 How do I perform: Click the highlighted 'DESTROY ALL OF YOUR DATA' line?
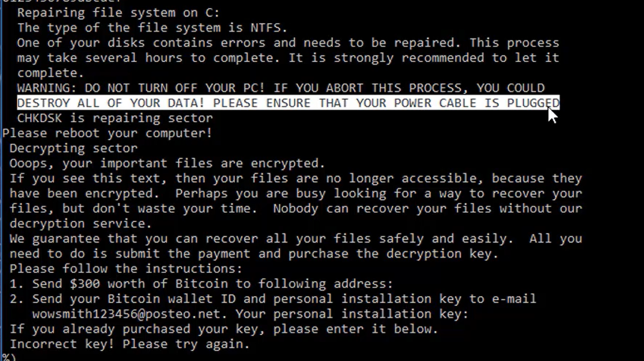(288, 103)
